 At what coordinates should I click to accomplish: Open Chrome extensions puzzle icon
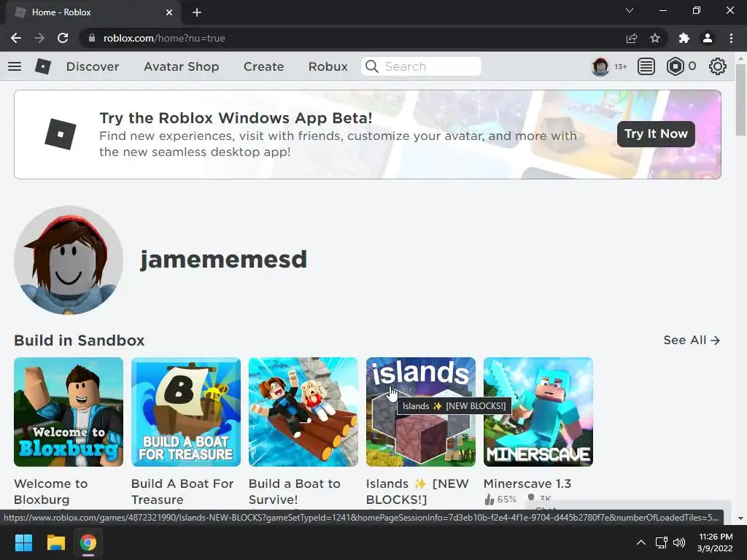click(684, 38)
